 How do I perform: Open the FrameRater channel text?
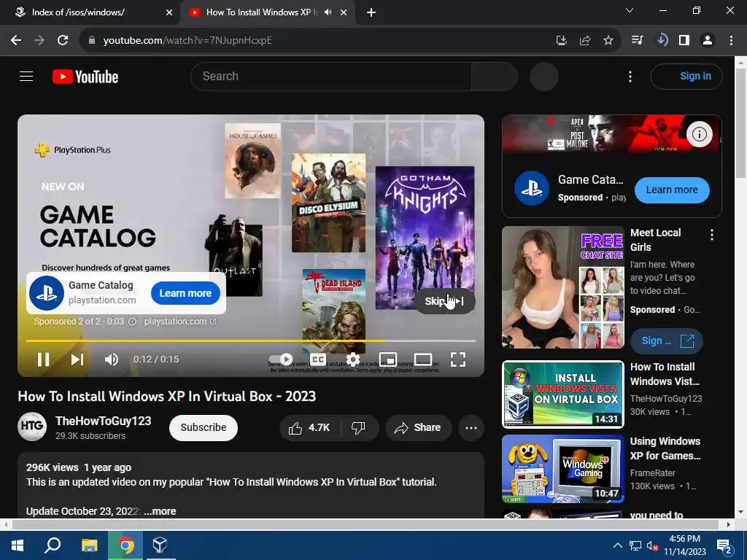653,472
